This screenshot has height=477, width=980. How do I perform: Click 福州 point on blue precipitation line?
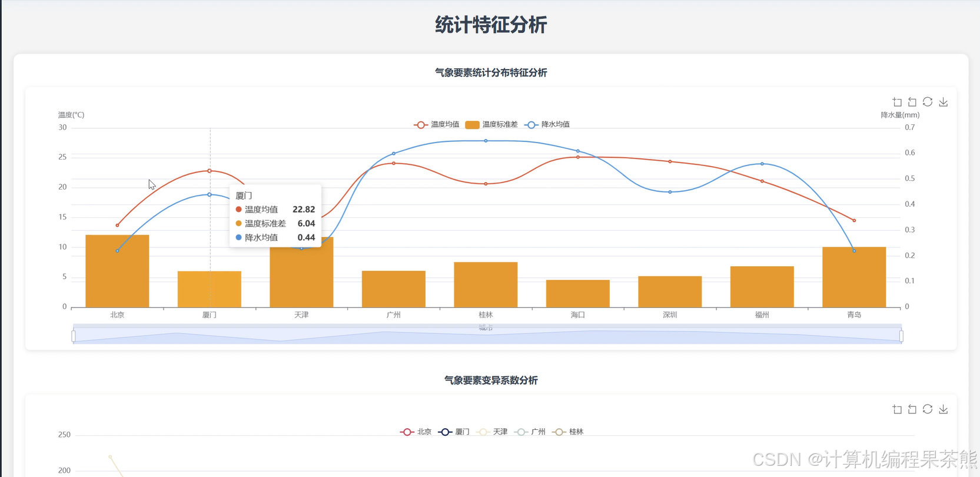pyautogui.click(x=762, y=164)
